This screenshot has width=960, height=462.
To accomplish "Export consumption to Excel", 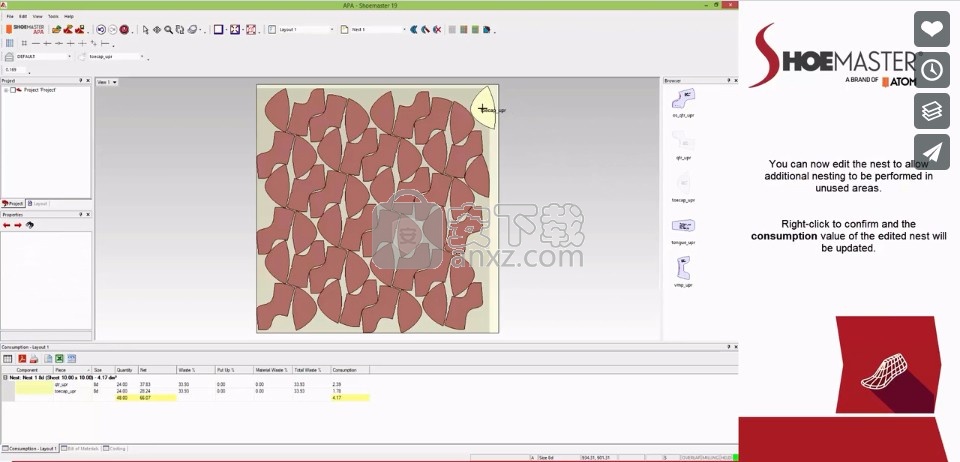I will [59, 359].
